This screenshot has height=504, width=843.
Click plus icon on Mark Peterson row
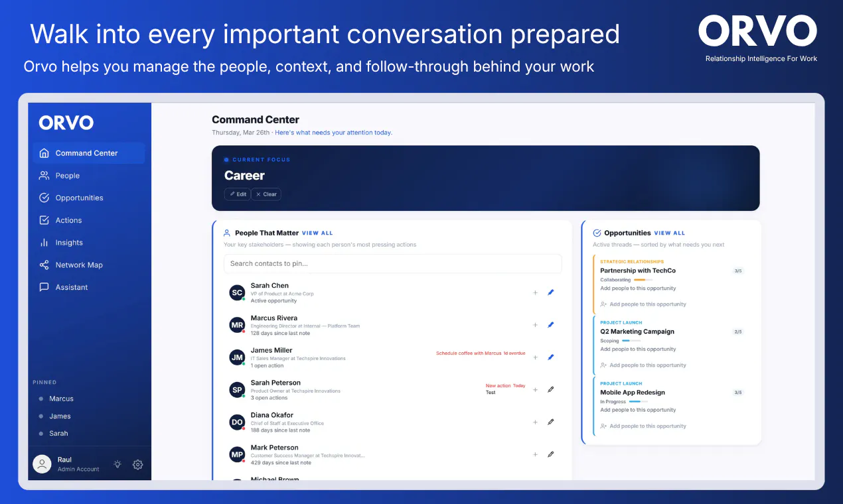(x=535, y=454)
